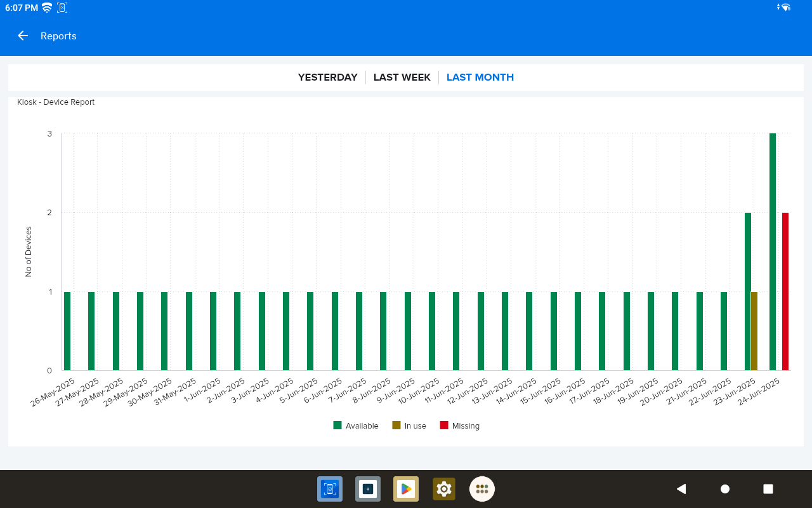Switch to the YESTERDAY tab
The width and height of the screenshot is (812, 508).
[x=327, y=77]
